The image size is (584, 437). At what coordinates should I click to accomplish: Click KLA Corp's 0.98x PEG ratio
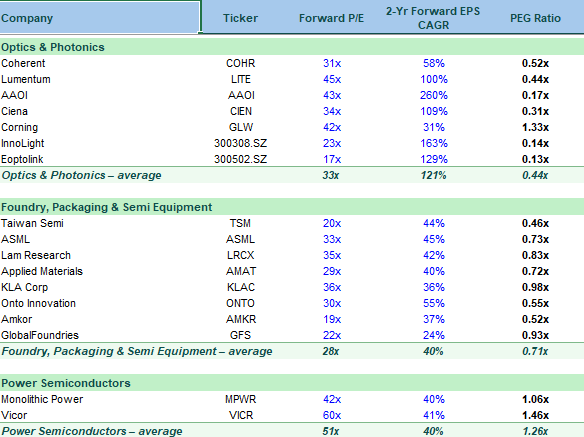pyautogui.click(x=535, y=287)
